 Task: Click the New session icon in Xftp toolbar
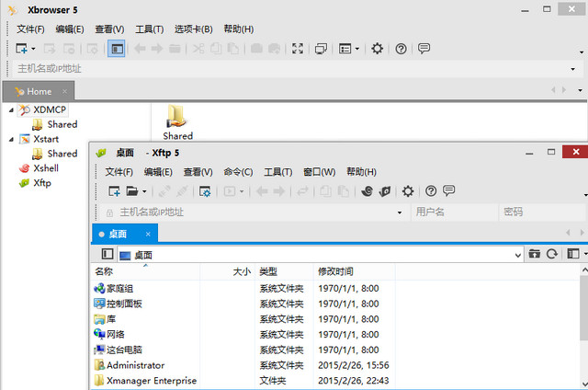tap(114, 191)
